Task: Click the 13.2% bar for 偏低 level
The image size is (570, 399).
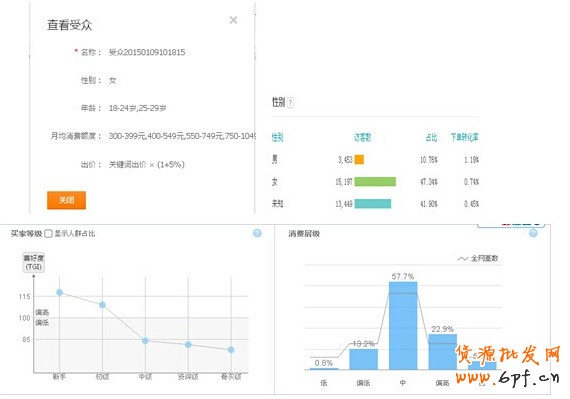Action: [x=364, y=359]
